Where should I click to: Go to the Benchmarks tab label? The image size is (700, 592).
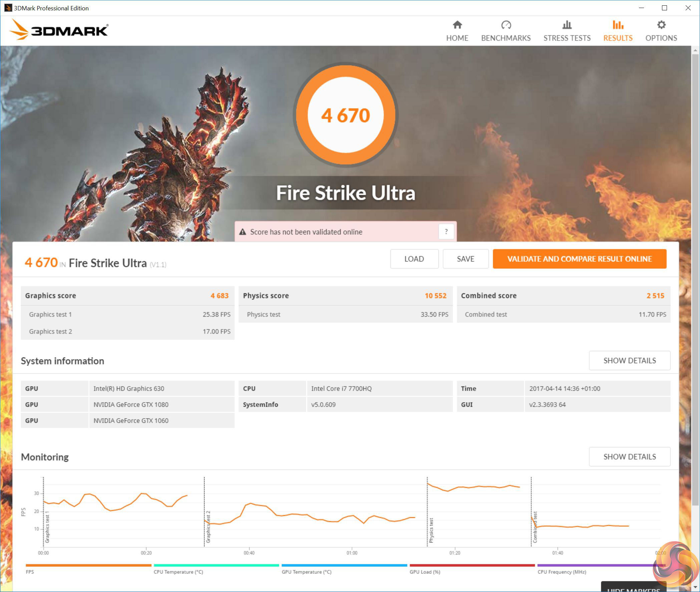click(x=506, y=38)
